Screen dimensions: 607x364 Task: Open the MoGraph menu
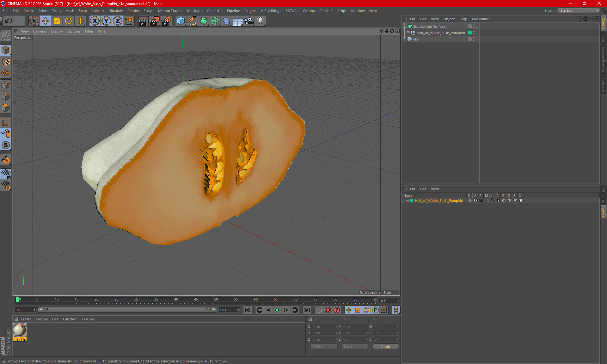click(194, 11)
